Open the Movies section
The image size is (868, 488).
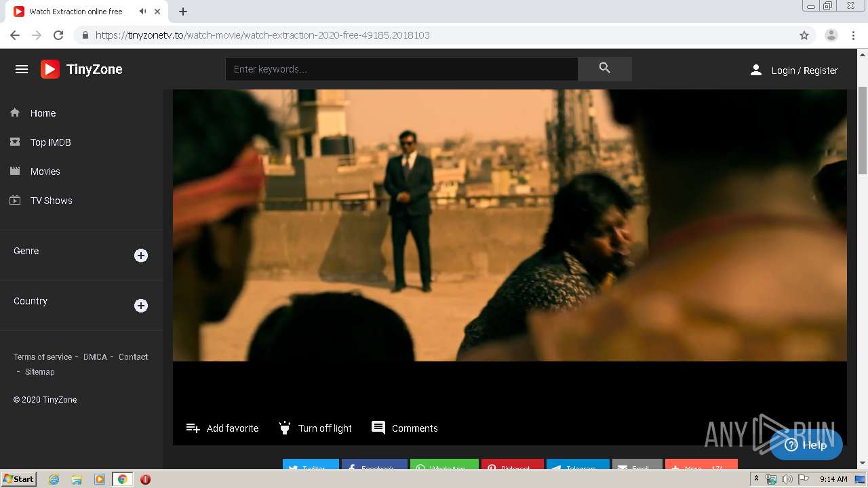pos(45,171)
